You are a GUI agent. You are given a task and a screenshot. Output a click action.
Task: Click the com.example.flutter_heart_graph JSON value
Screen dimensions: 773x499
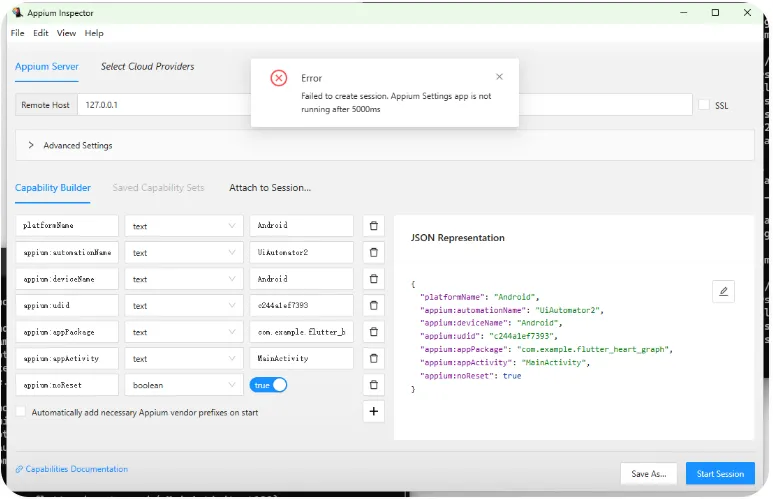(593, 349)
